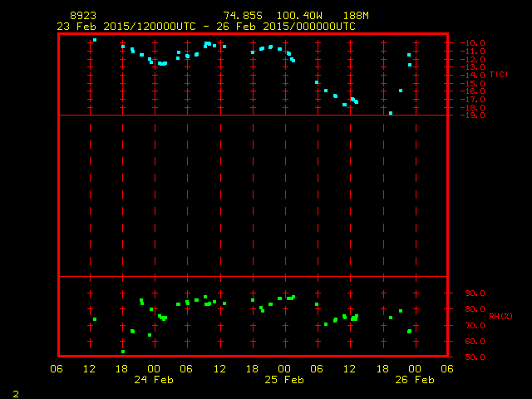The image size is (532, 399).
Task: Click the number 2 in bottom-left corner
Action: pos(15,393)
